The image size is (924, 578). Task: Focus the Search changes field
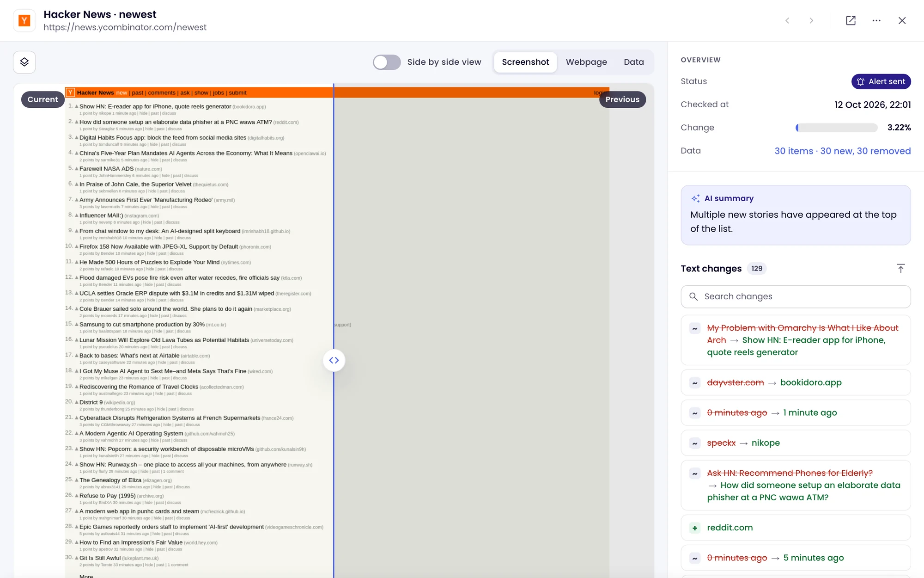point(796,296)
